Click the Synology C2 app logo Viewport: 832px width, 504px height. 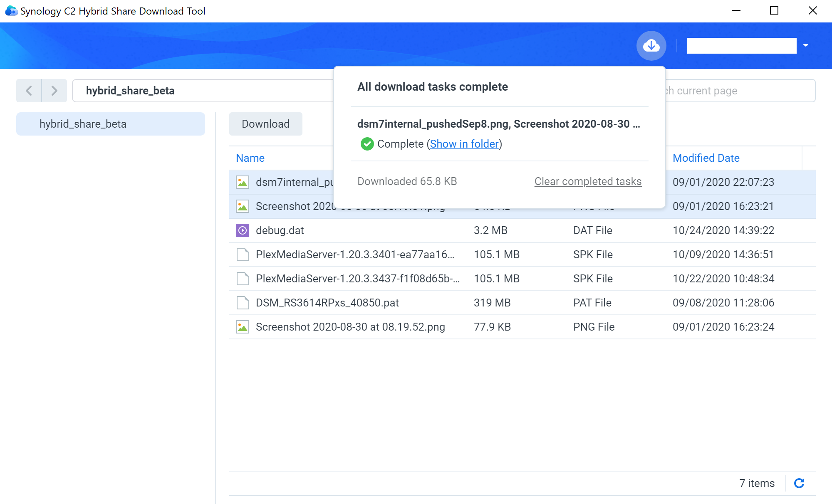(11, 11)
